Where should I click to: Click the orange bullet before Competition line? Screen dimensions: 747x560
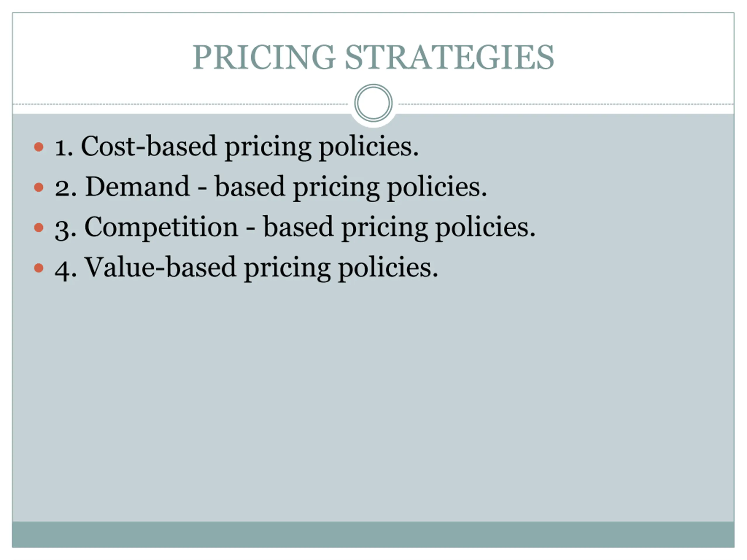pyautogui.click(x=39, y=228)
